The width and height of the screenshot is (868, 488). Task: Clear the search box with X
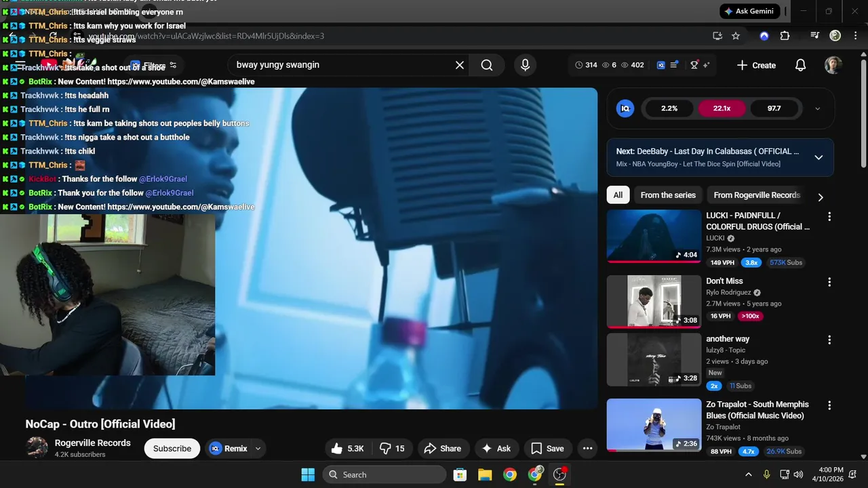pos(460,65)
